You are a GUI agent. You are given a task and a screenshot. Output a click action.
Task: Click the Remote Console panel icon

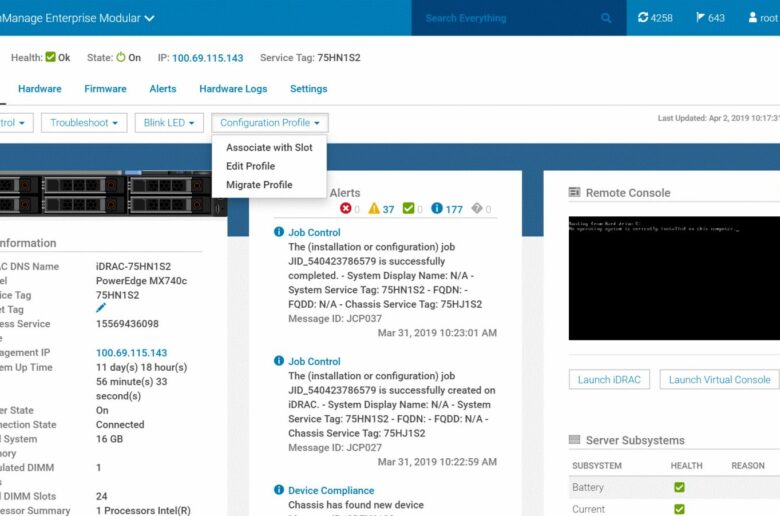pos(575,192)
